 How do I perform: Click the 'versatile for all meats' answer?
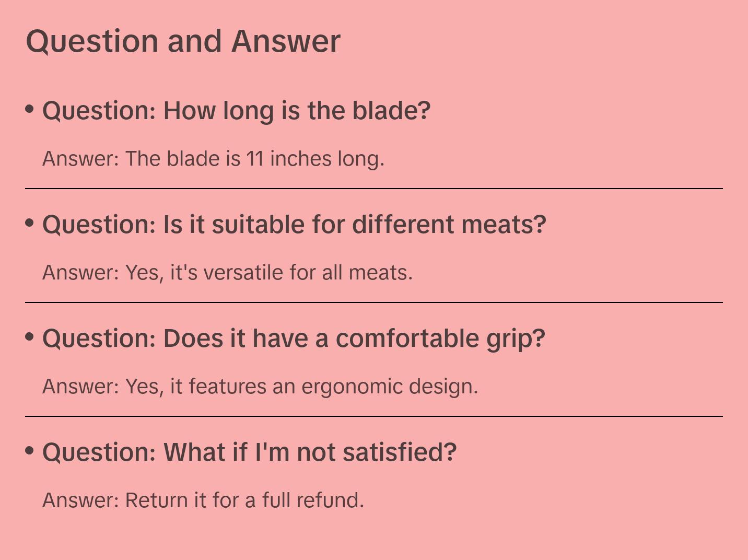point(227,272)
